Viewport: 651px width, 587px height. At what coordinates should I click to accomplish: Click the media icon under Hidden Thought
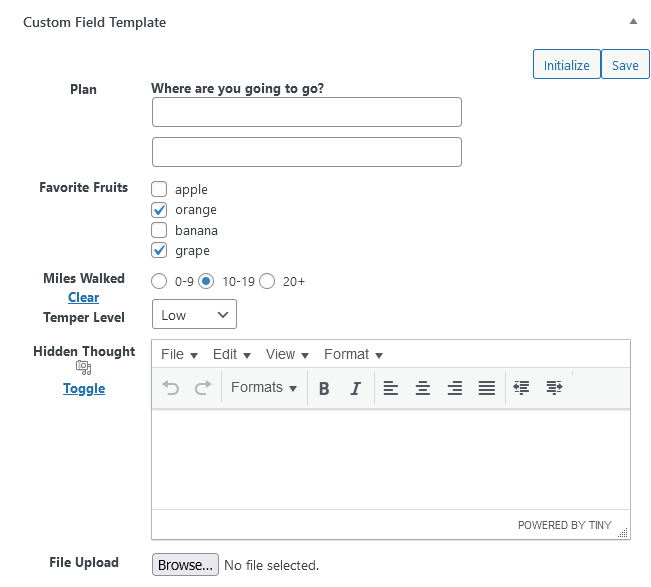click(83, 368)
